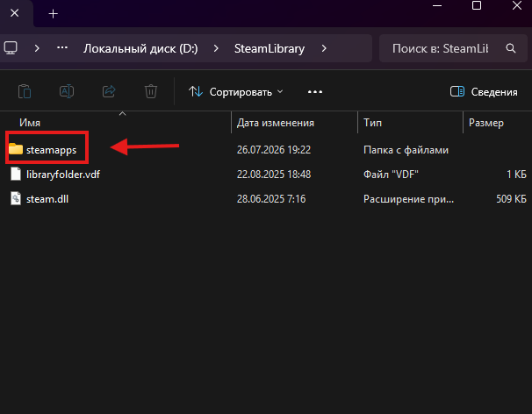Click the 1 КБ size value

click(516, 175)
